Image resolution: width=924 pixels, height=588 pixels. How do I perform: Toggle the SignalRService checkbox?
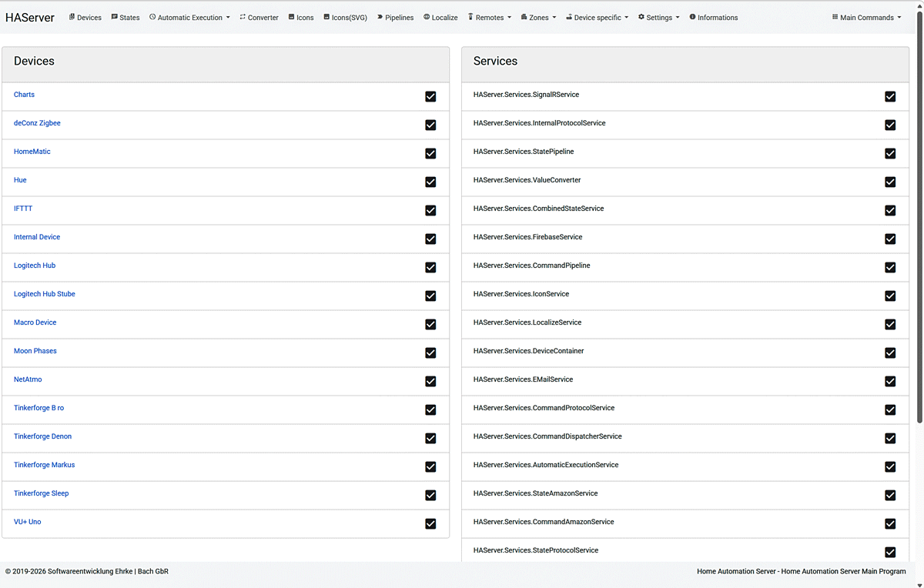[x=890, y=96]
